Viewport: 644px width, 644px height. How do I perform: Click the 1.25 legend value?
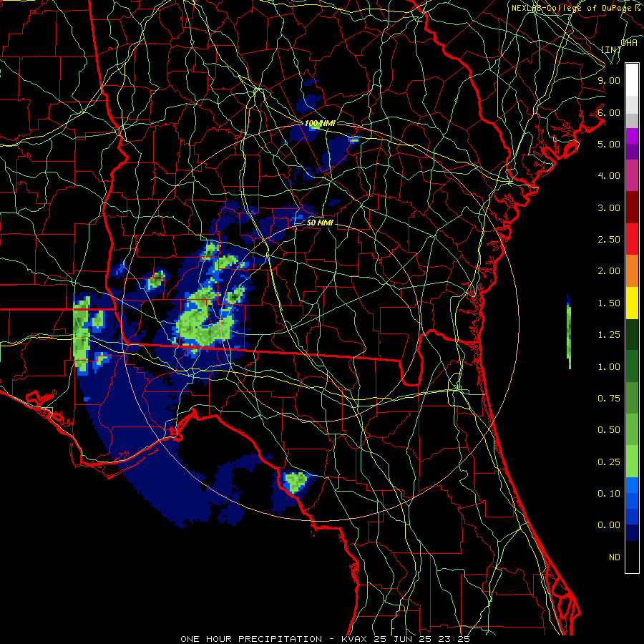pos(609,335)
